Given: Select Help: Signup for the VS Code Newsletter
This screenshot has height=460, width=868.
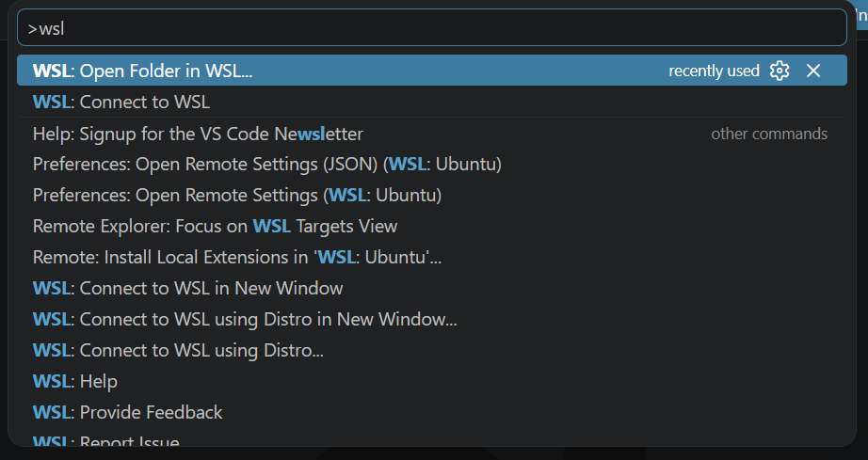Looking at the screenshot, I should click(x=432, y=134).
